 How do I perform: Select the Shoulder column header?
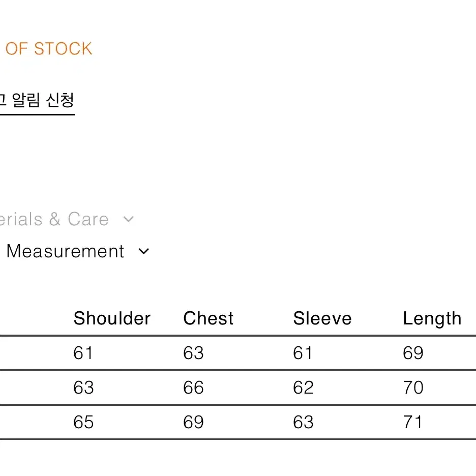(112, 318)
